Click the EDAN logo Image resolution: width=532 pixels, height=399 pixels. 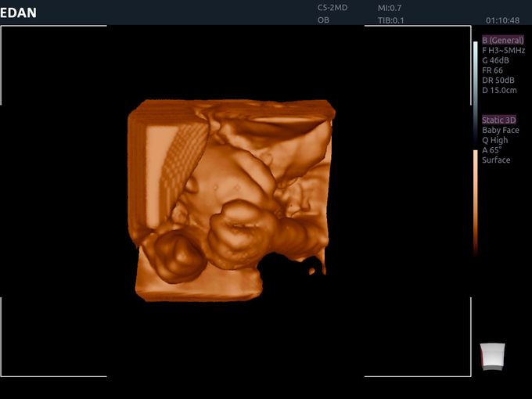click(x=19, y=13)
